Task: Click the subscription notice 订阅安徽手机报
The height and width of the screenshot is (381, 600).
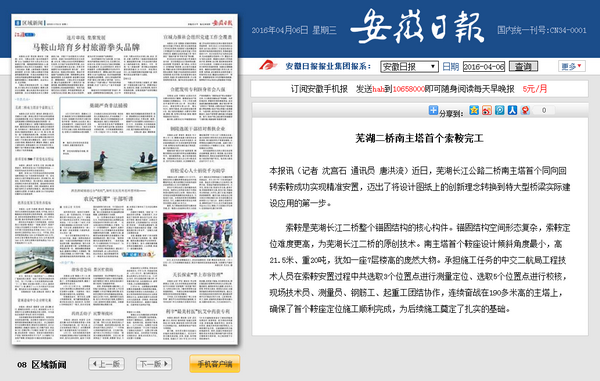Action: (319, 89)
